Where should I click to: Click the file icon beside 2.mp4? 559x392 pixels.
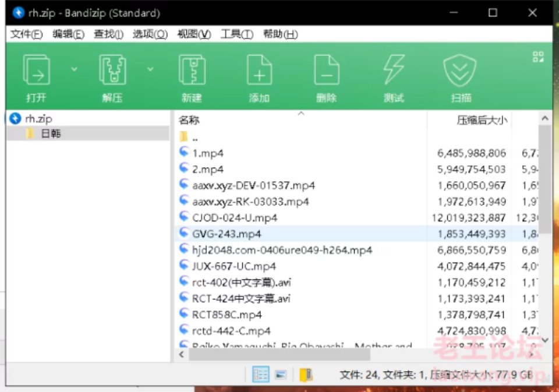(184, 168)
